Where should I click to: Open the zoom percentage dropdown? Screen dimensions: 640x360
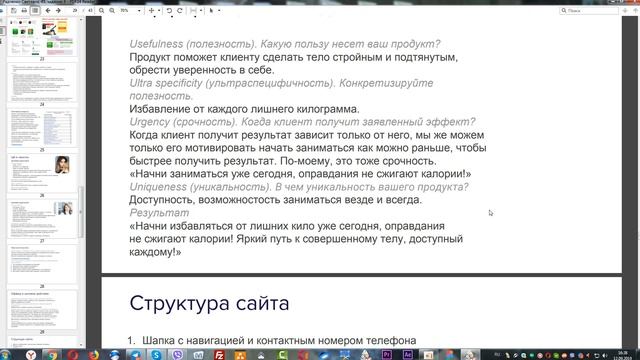[139, 11]
